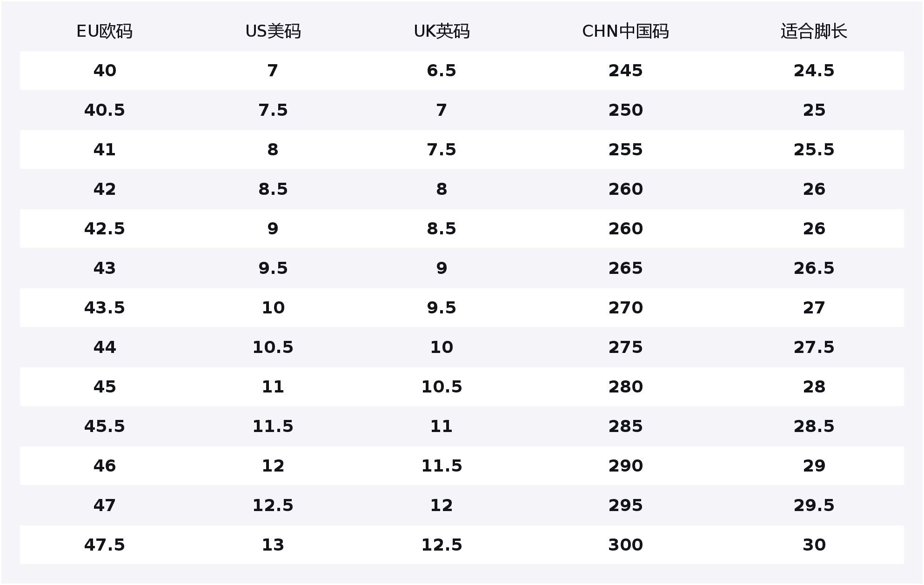Select the EU欧码 column header
This screenshot has width=924, height=585.
click(x=104, y=31)
